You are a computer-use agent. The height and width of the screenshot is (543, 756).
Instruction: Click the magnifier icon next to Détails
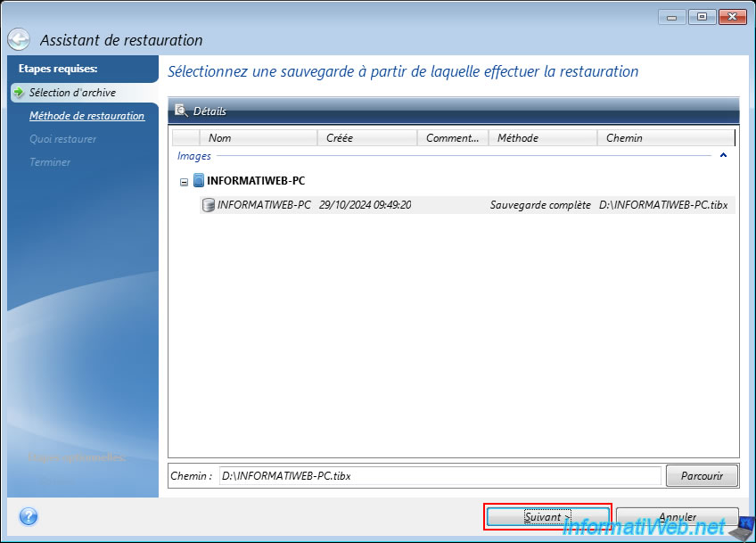click(x=181, y=111)
